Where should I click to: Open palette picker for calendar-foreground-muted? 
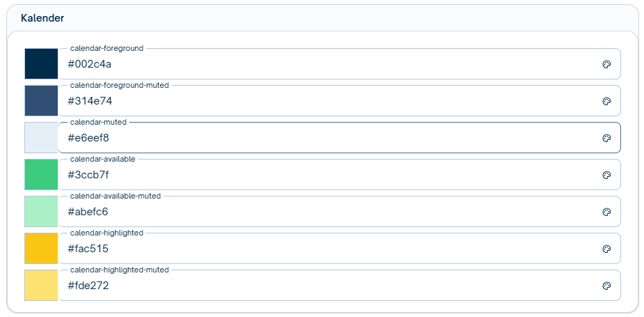(x=606, y=101)
